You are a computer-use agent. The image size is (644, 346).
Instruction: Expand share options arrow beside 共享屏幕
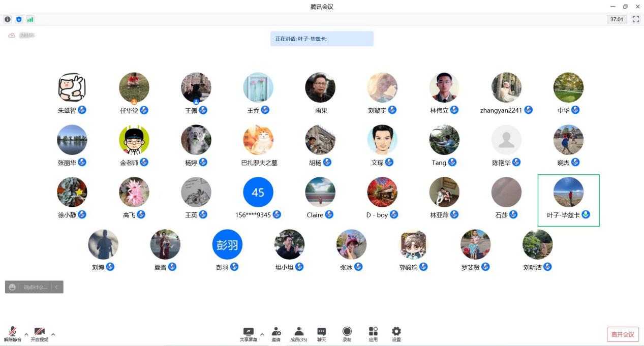pos(262,334)
